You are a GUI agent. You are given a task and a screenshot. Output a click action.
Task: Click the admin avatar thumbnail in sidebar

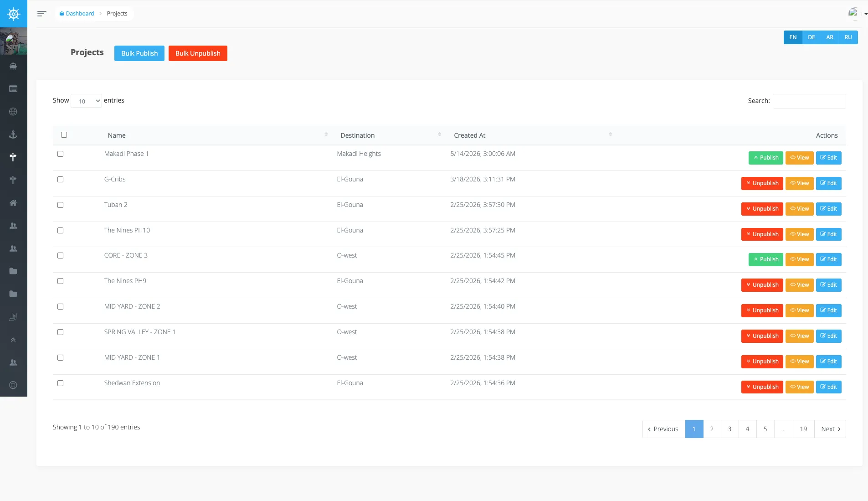[x=14, y=41]
